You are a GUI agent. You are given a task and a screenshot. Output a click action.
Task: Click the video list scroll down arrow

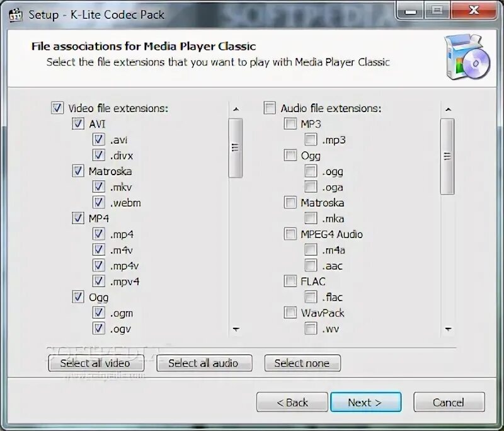236,330
